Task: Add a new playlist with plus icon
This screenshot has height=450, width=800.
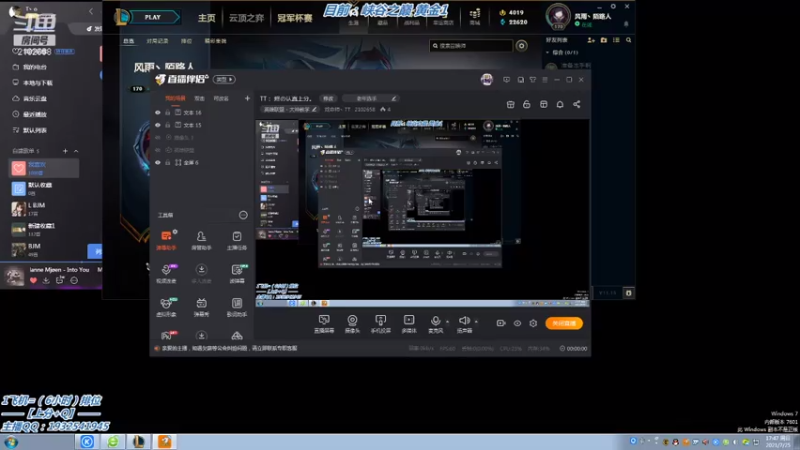Action: pyautogui.click(x=65, y=151)
